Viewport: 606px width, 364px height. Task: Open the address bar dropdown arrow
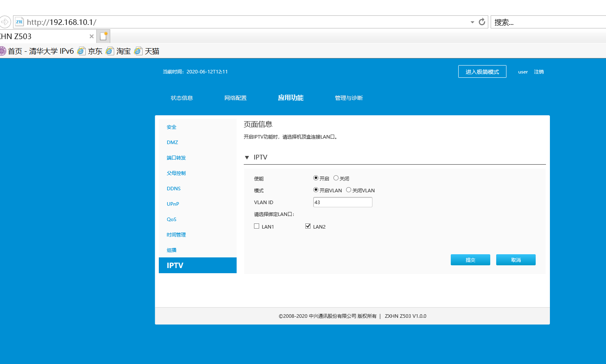click(x=472, y=22)
